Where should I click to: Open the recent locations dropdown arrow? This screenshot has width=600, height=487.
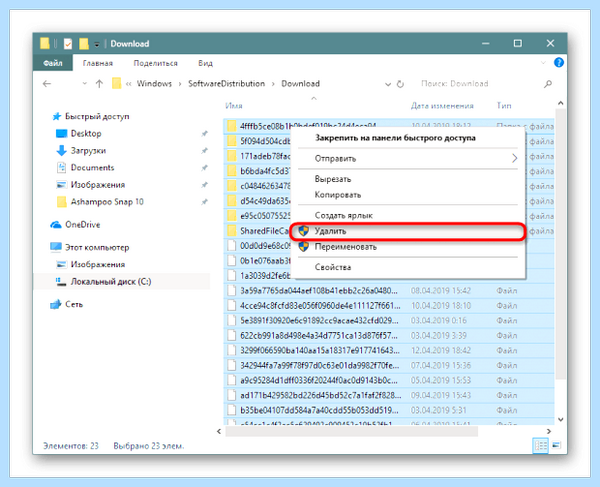85,84
